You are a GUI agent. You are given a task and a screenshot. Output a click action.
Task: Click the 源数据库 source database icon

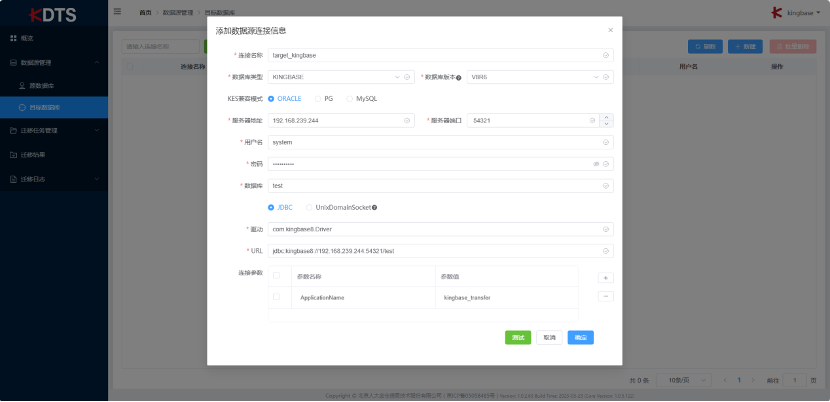tap(22, 85)
